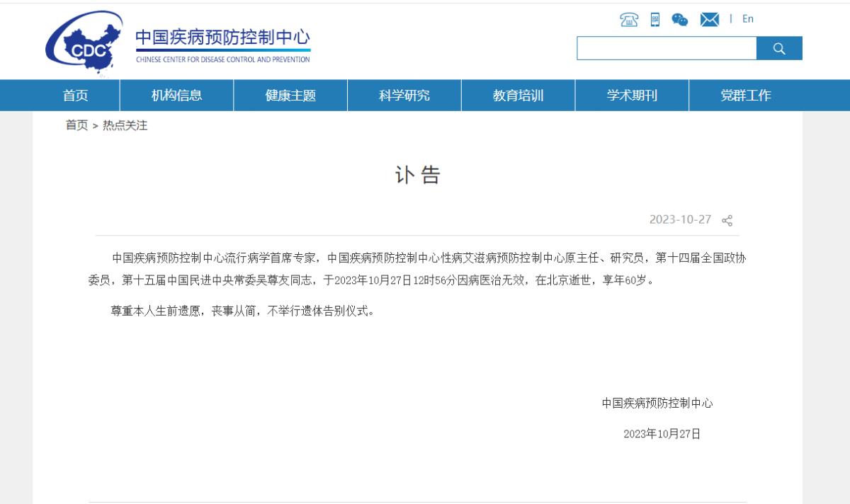850x504 pixels.
Task: Click the telephone contact icon
Action: 629,20
